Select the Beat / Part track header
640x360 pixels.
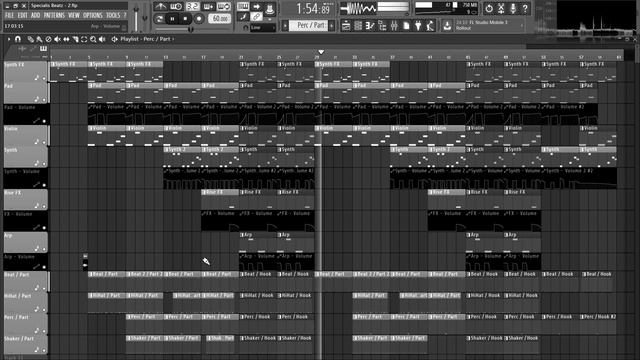[25, 282]
